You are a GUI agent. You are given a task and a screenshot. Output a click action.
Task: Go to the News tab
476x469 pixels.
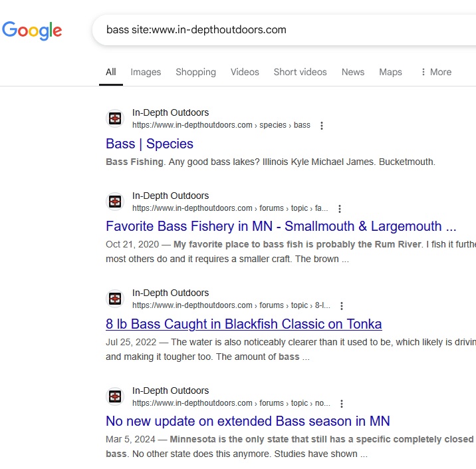coord(353,72)
